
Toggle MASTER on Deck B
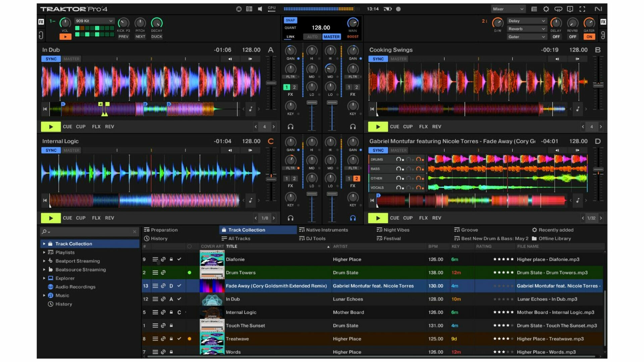coord(398,59)
